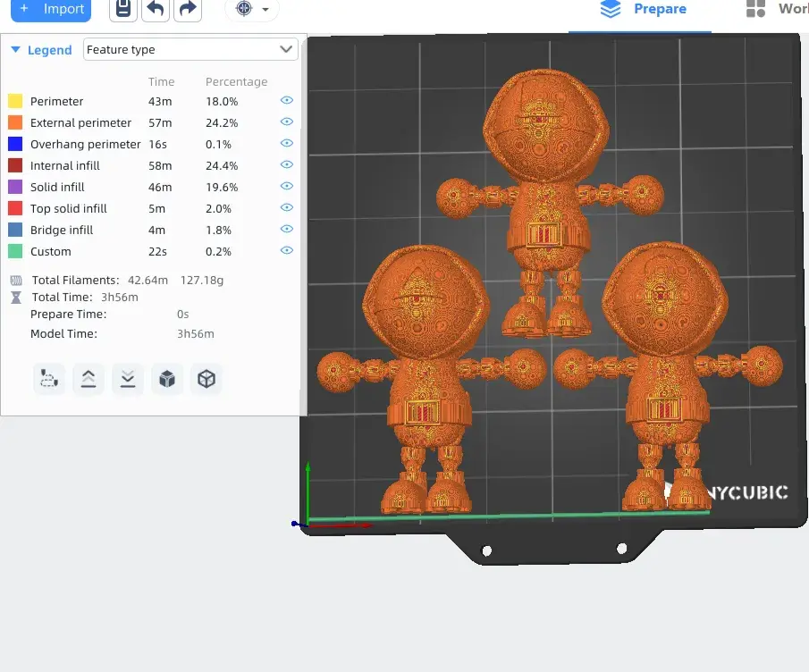Hide Internal infill feature
This screenshot has height=672, width=809.
coord(287,164)
